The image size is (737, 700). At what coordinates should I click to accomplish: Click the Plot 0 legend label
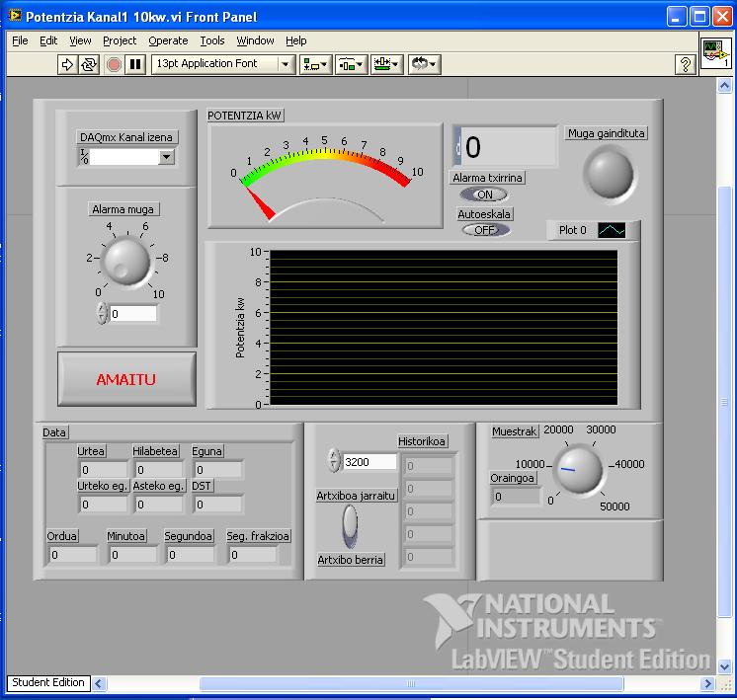[572, 230]
